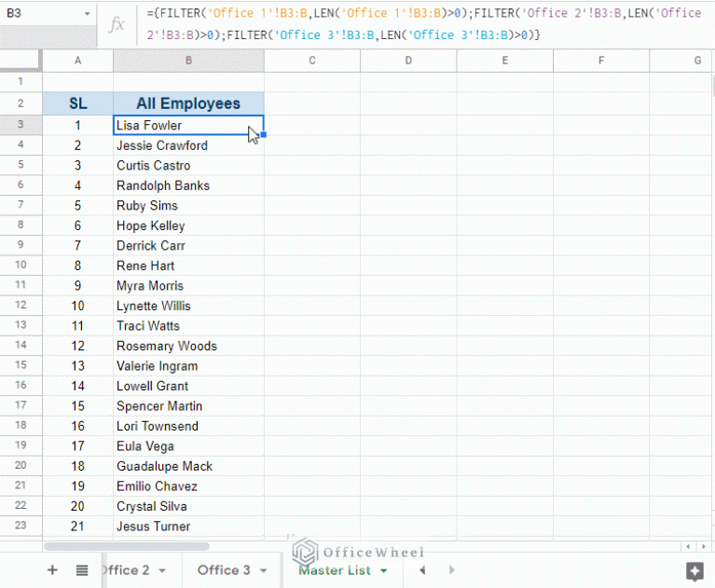
Task: Expand the Office 2 tab dropdown arrow
Action: click(x=162, y=570)
